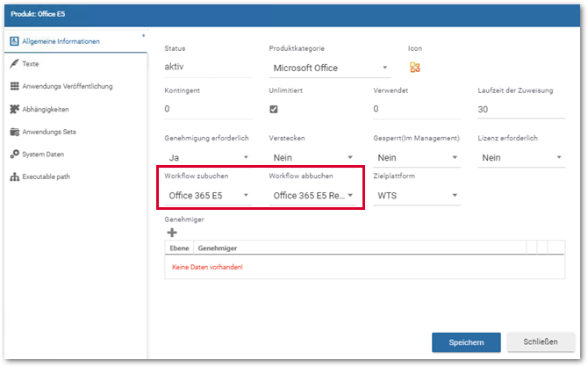Click the Ebene column header
The width and height of the screenshot is (588, 367).
179,248
